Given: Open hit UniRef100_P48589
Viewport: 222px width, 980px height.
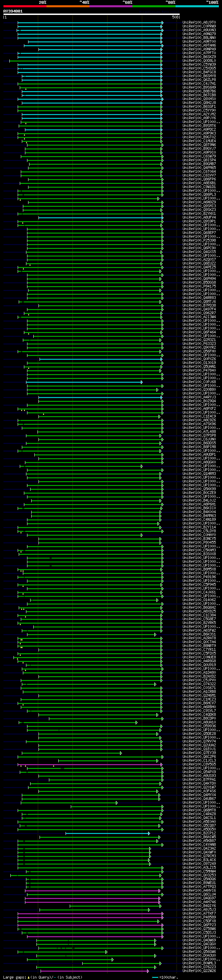Looking at the screenshot, I should (199, 917).
